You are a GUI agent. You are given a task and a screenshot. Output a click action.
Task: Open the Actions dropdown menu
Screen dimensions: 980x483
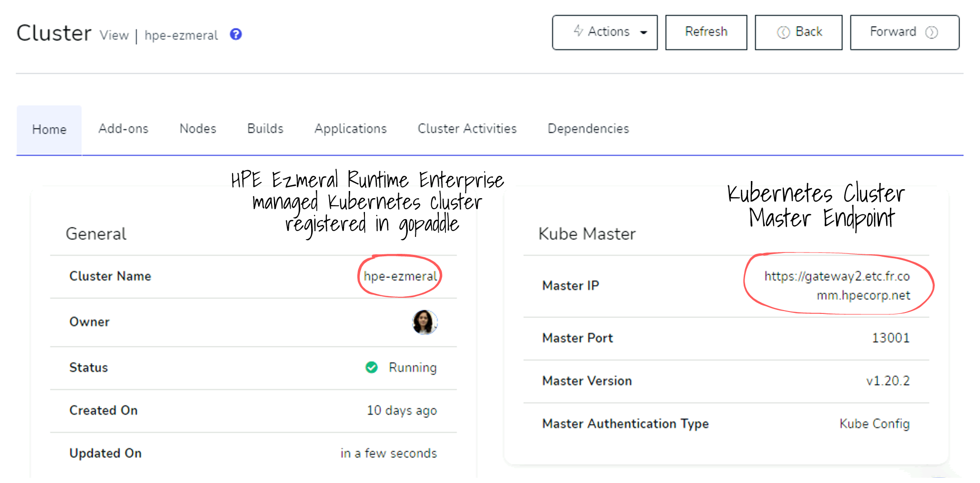click(605, 32)
